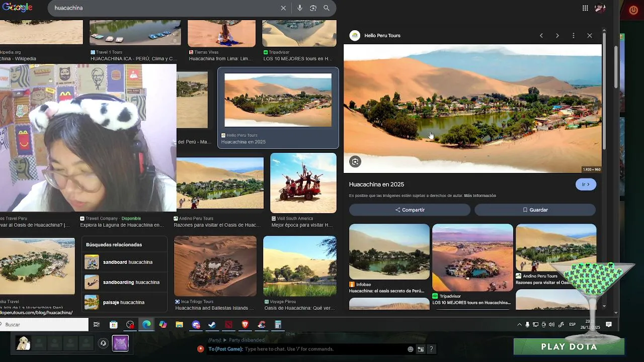Click the Lens icon on the preview image

(x=355, y=161)
